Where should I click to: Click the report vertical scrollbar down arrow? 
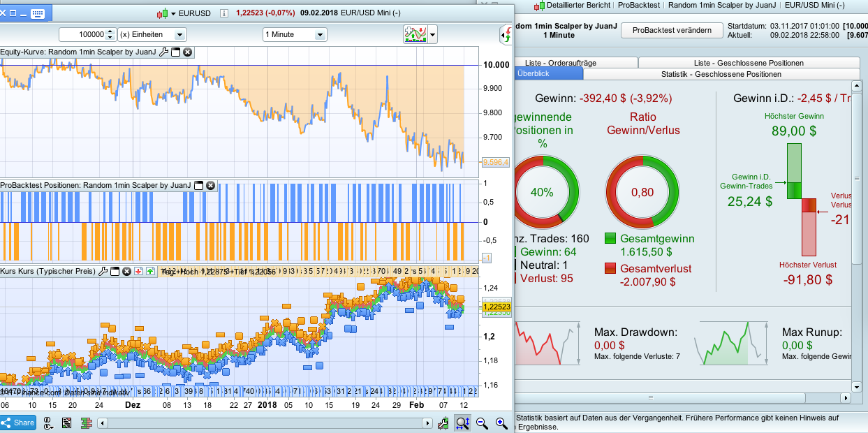(857, 386)
